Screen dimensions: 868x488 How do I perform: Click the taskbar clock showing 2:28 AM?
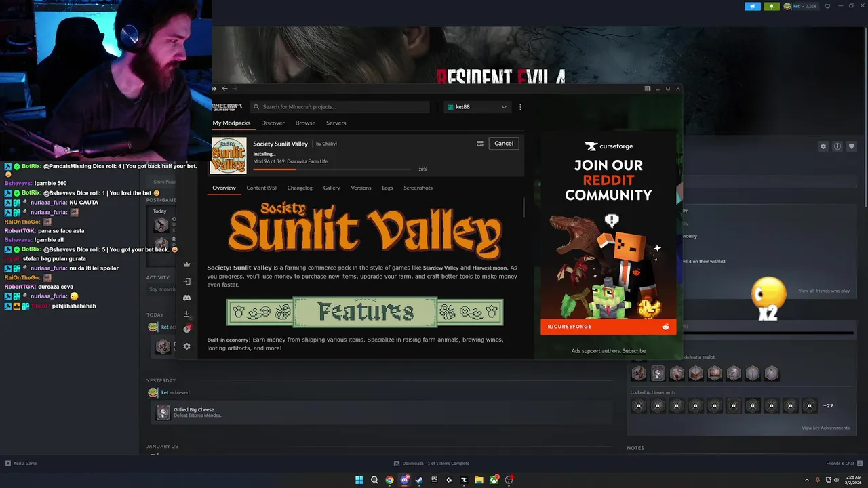click(854, 480)
